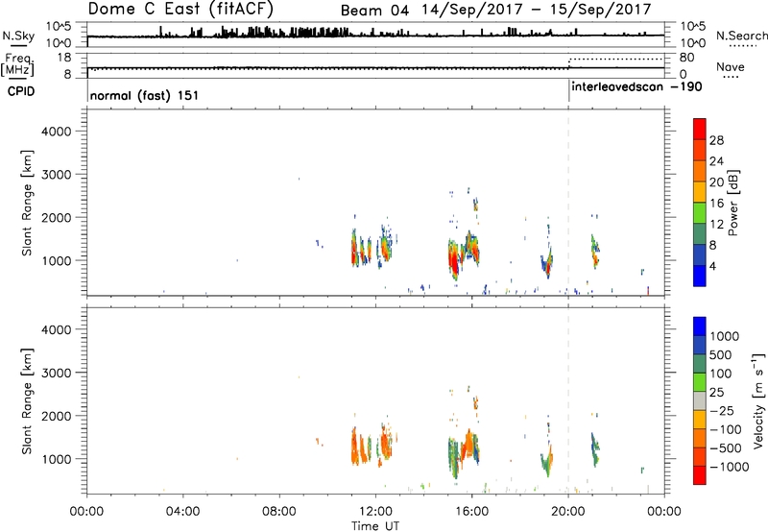This screenshot has height=532, width=768.
Task: Click the red top segment of the Power color bar
Action: [700, 129]
